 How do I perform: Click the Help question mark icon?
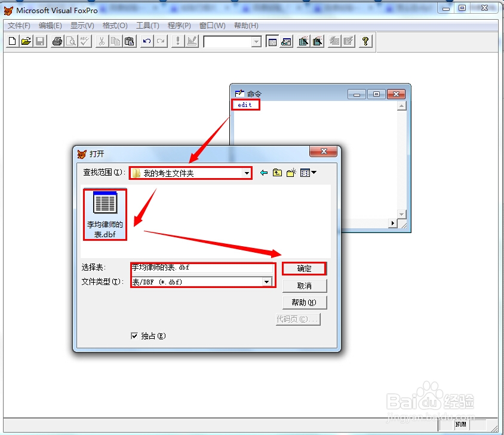(365, 41)
